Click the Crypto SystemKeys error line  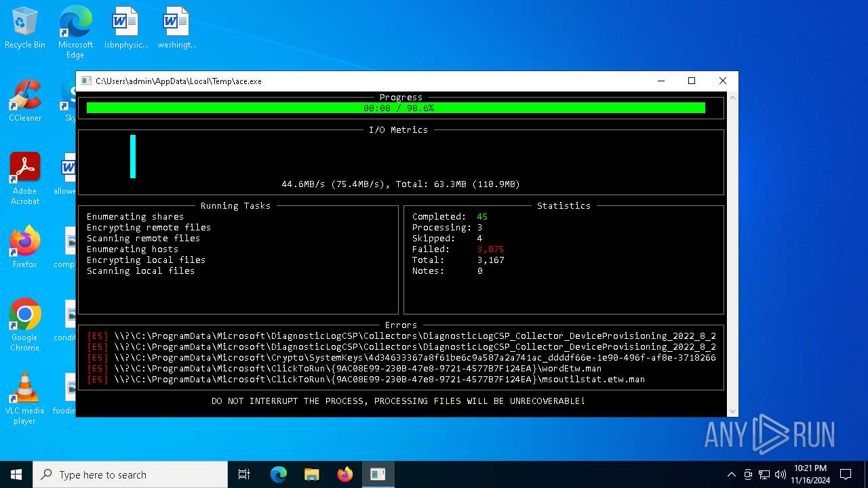coord(401,357)
